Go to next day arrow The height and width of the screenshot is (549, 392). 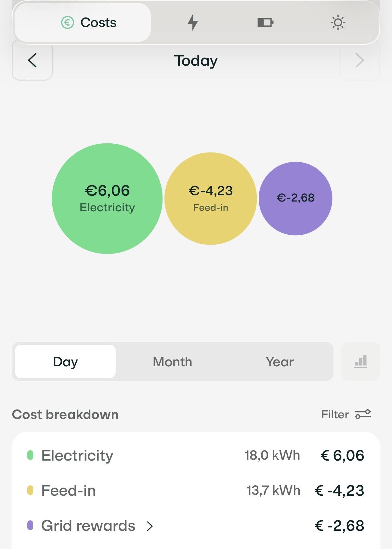click(359, 60)
